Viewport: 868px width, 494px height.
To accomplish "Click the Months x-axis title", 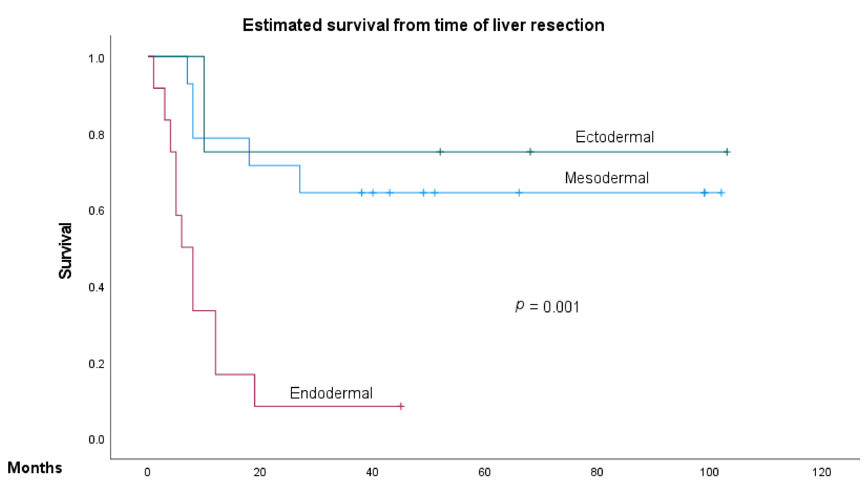I will click(35, 468).
